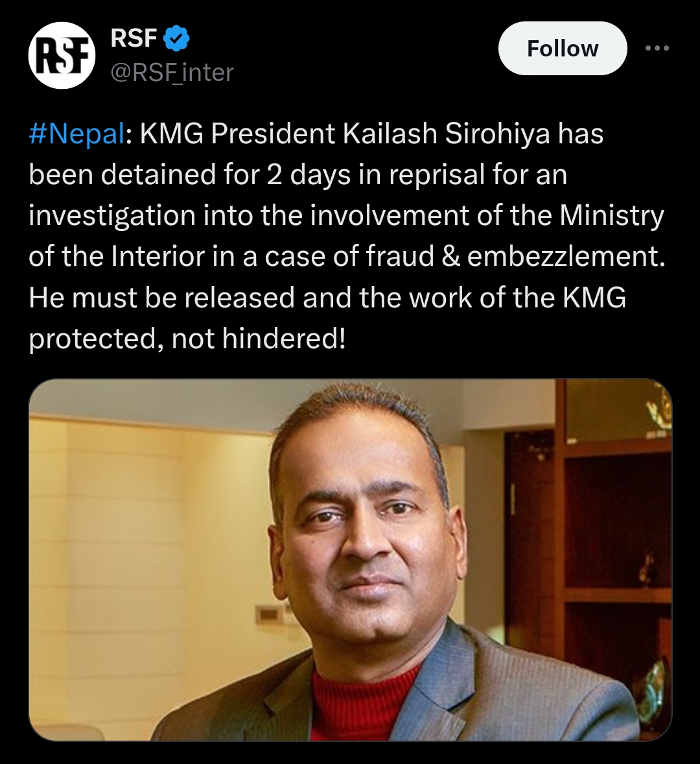Open the RSF profile avatar logo
The image size is (700, 764).
[62, 55]
